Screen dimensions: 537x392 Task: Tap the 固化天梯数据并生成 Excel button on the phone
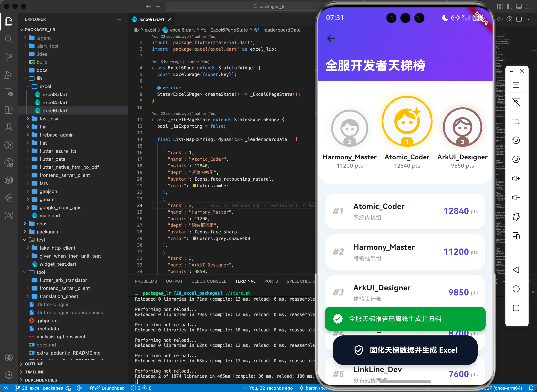tap(405, 350)
